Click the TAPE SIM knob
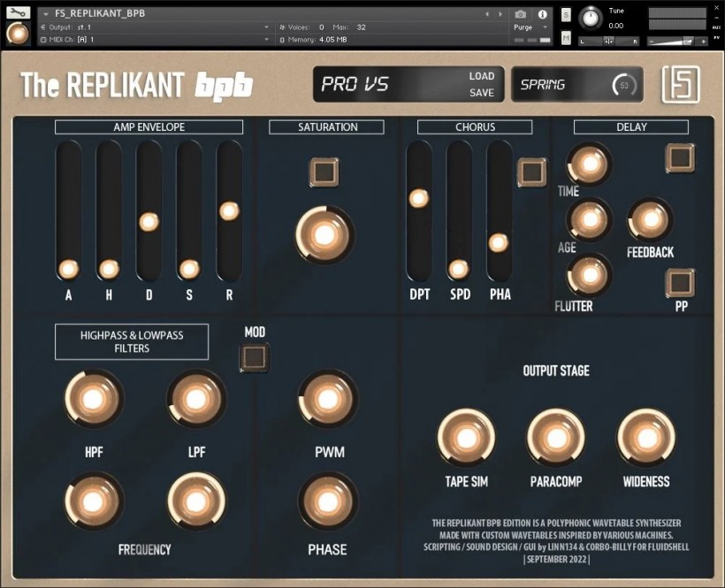The height and width of the screenshot is (588, 725). [x=466, y=438]
